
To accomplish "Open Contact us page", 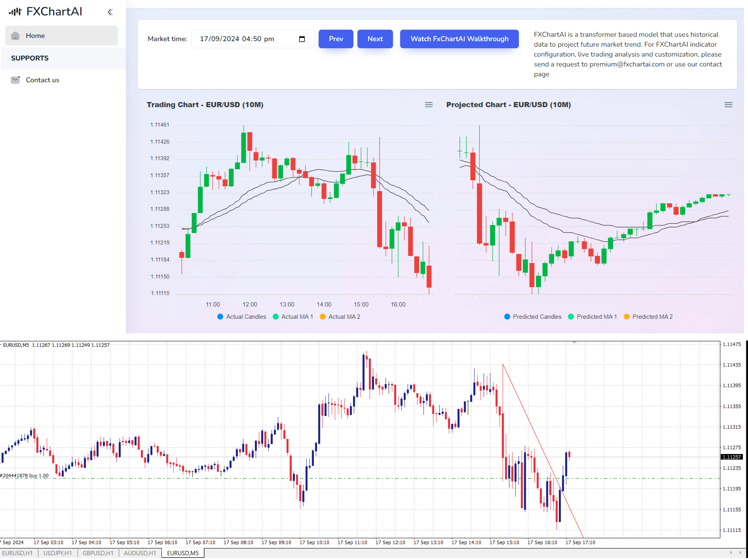I will (42, 80).
